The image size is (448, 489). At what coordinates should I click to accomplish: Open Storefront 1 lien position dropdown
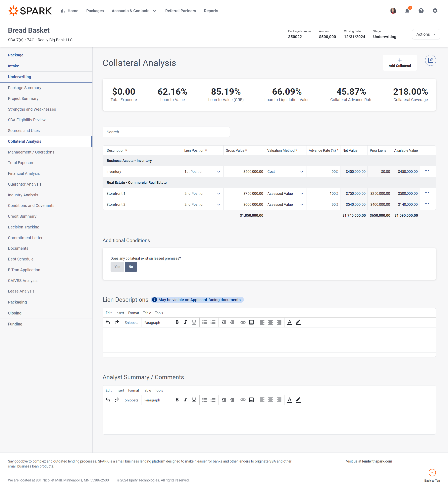(203, 194)
